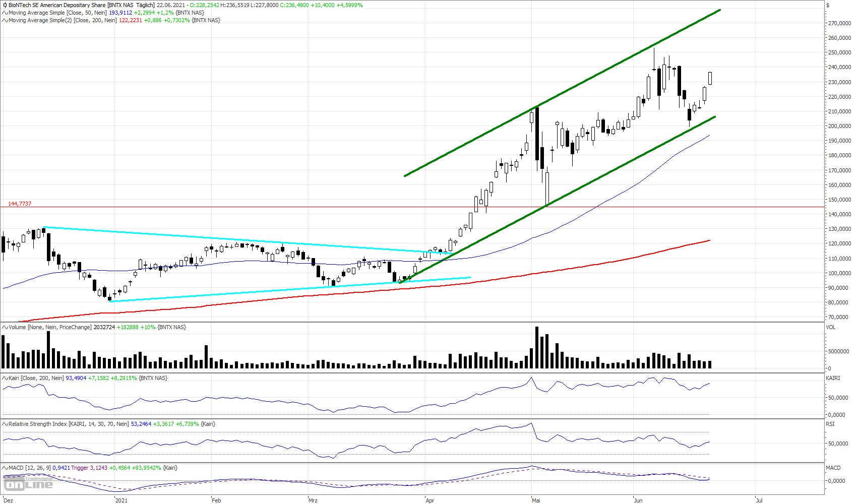Click the wave icon beside Kairi indicator label
Image resolution: width=857 pixels, height=504 pixels.
(x=5, y=378)
